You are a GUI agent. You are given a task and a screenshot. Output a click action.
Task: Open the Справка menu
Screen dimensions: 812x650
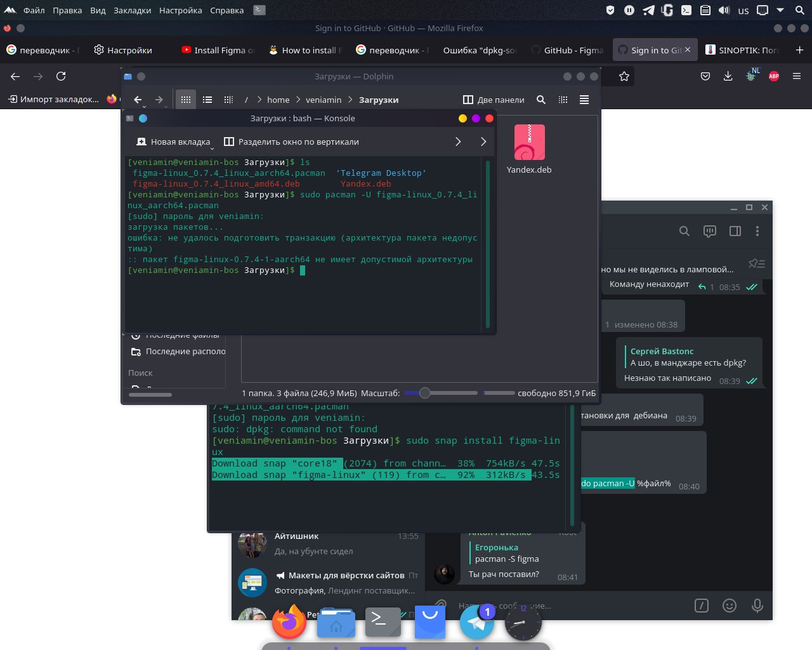[226, 10]
